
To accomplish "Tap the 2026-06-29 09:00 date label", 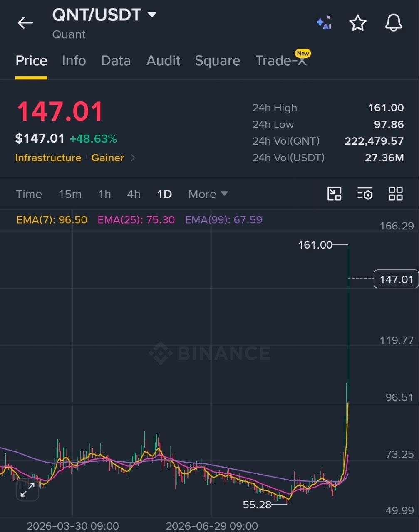I will [x=212, y=526].
